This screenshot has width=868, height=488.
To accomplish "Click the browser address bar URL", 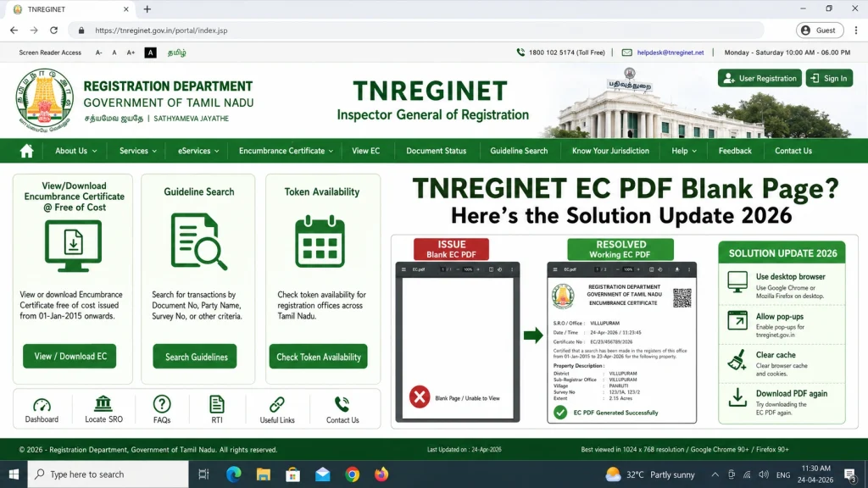I will (x=161, y=30).
